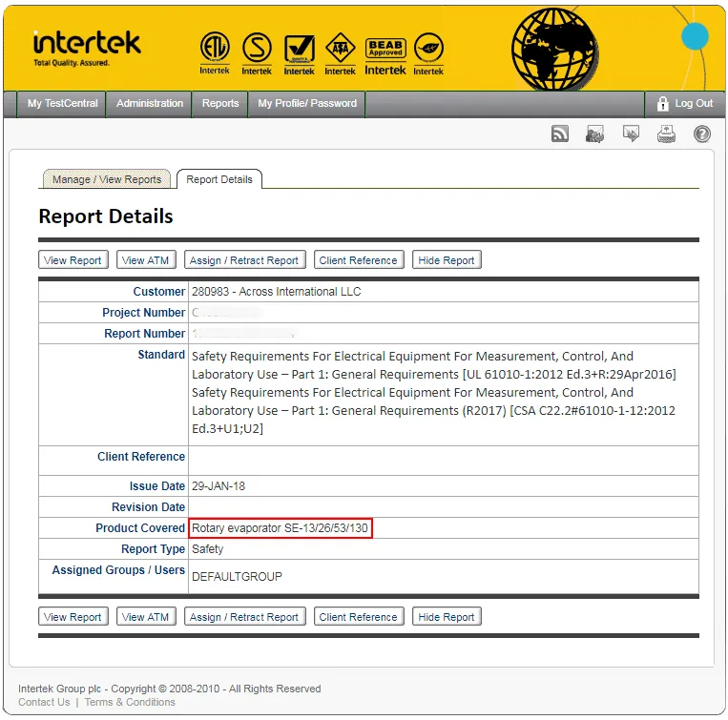Screen dimensions: 728x720
Task: Open the Reports menu
Action: (220, 103)
